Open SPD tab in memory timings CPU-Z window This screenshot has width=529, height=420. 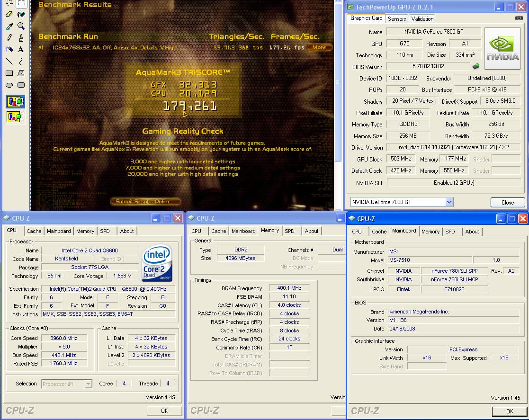tap(289, 231)
